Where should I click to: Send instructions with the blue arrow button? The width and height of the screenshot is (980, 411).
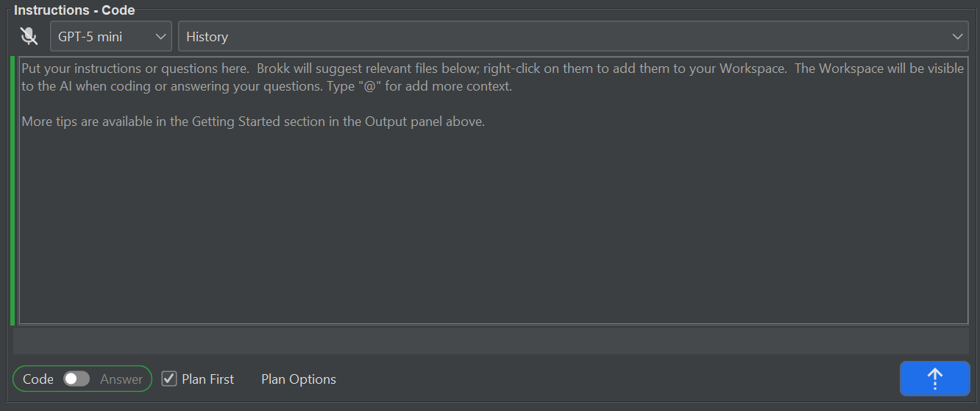click(934, 379)
